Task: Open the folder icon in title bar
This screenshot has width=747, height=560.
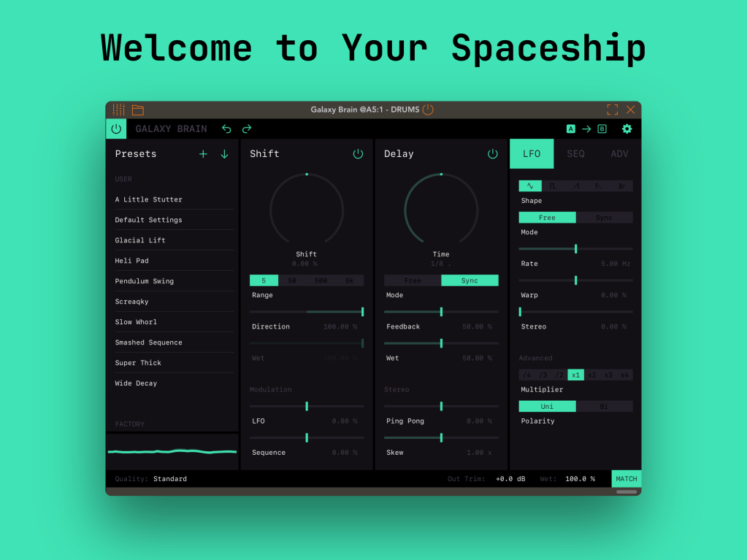Action: (137, 110)
